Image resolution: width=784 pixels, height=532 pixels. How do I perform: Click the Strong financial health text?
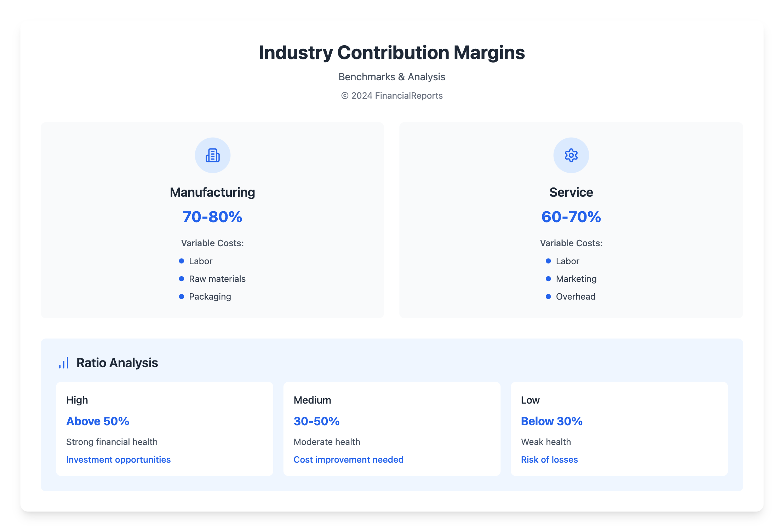[112, 442]
